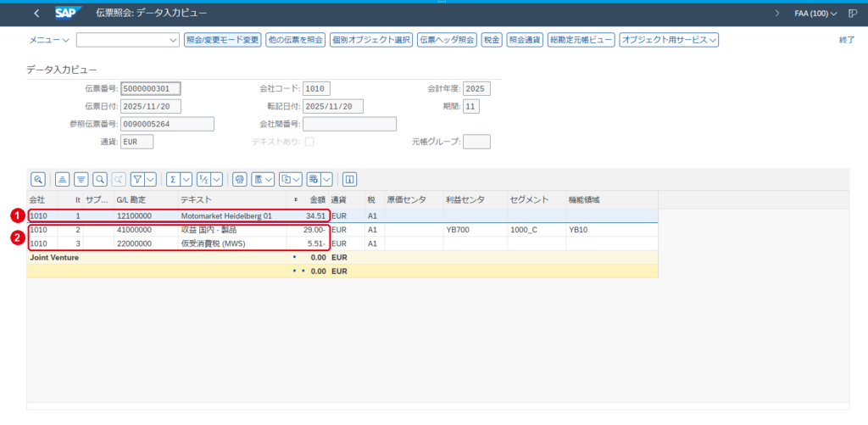Click the 元帳グループ field
Image resolution: width=868 pixels, height=425 pixels.
click(x=476, y=142)
